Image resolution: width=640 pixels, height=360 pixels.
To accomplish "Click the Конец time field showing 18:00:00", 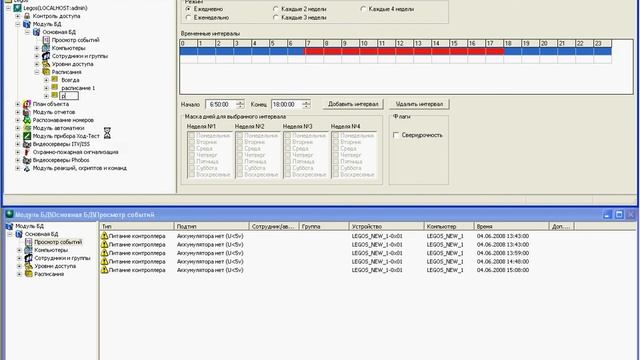I will pyautogui.click(x=287, y=104).
